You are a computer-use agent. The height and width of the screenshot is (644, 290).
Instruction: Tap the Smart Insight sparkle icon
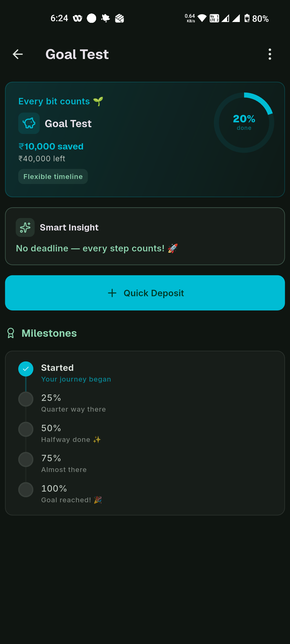[25, 228]
